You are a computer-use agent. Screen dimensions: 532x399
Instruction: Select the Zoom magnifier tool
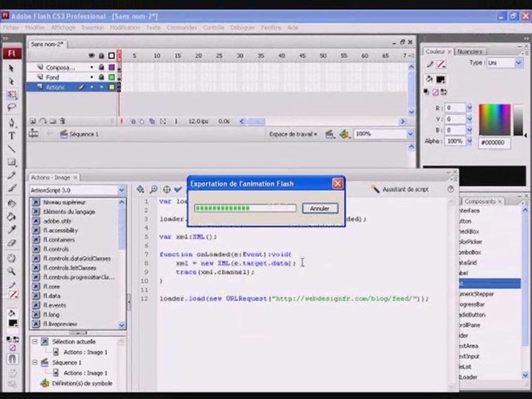tap(12, 271)
